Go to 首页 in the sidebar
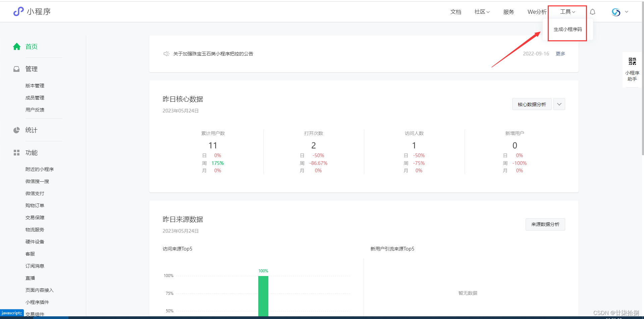Viewport: 644px width, 319px height. point(32,47)
